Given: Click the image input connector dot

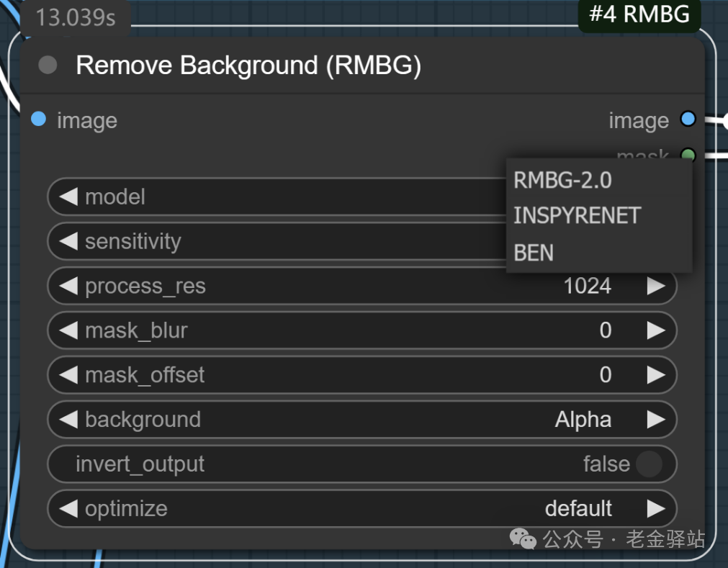Looking at the screenshot, I should (x=39, y=120).
